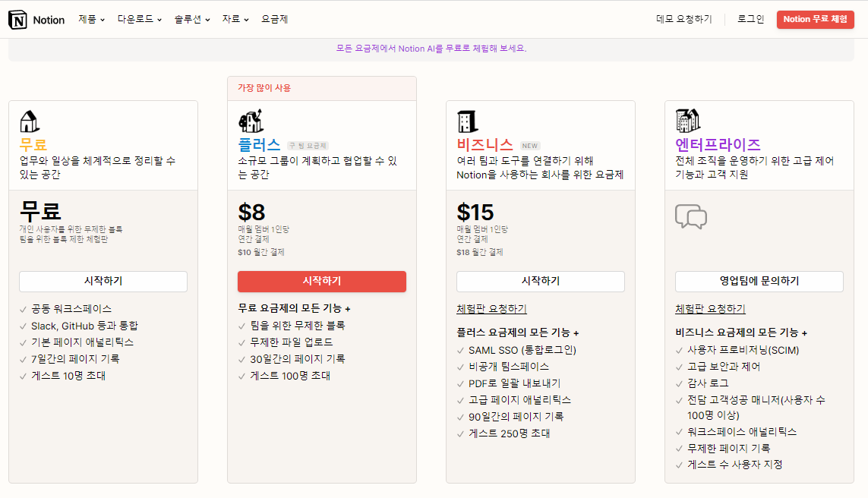Click the 엔터프라이즈 plan title
Screen dimensions: 868x498
click(x=718, y=145)
